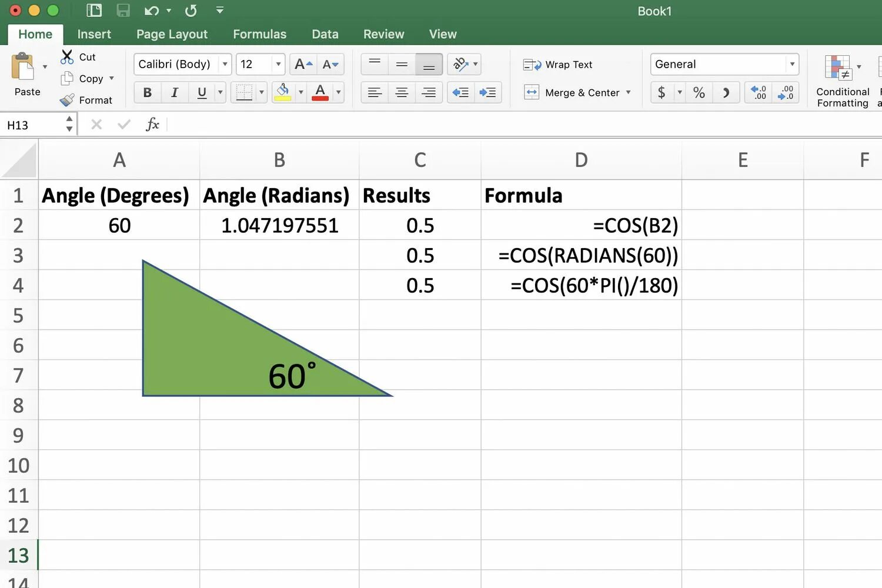Open the workbook sidebar panel icon
The height and width of the screenshot is (588, 882).
coord(93,11)
